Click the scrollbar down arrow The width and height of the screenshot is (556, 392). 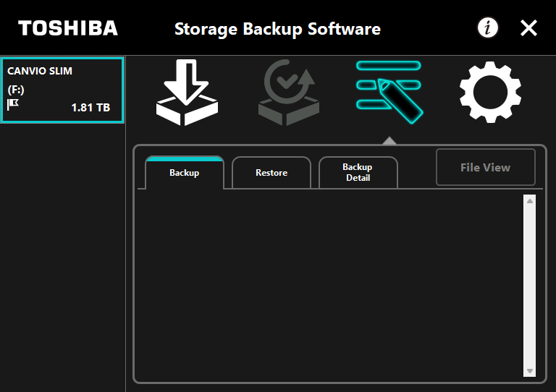[530, 371]
